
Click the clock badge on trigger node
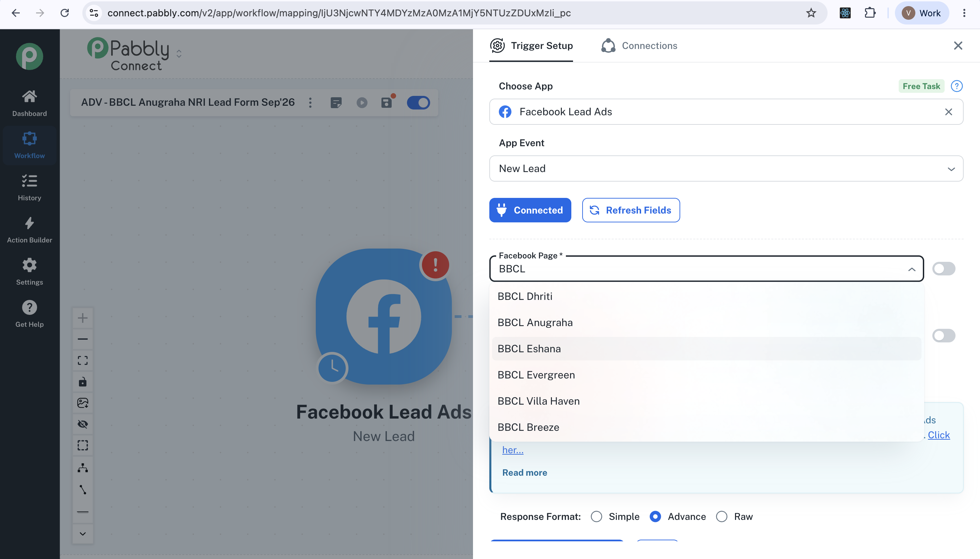point(333,368)
